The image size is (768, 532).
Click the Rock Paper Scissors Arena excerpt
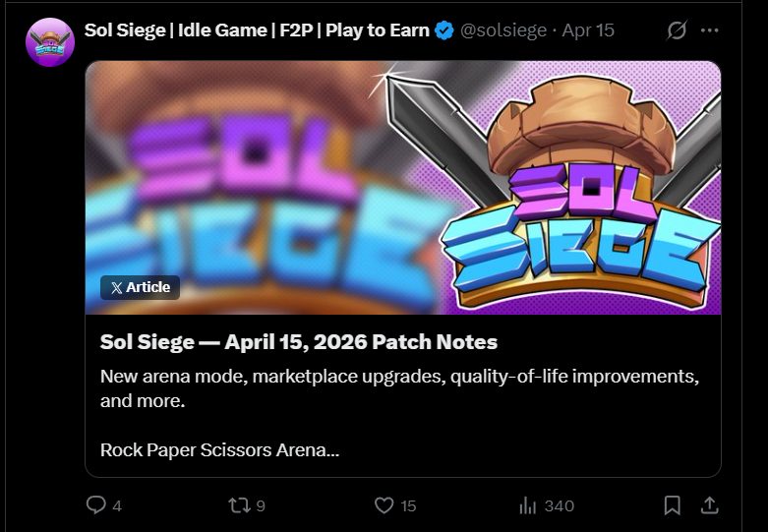pyautogui.click(x=219, y=450)
